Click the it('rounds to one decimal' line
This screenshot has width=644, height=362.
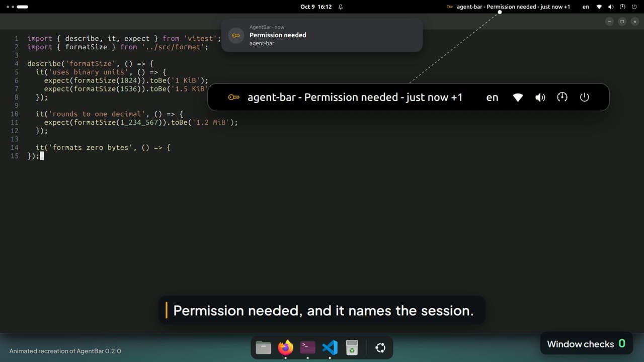coord(109,114)
